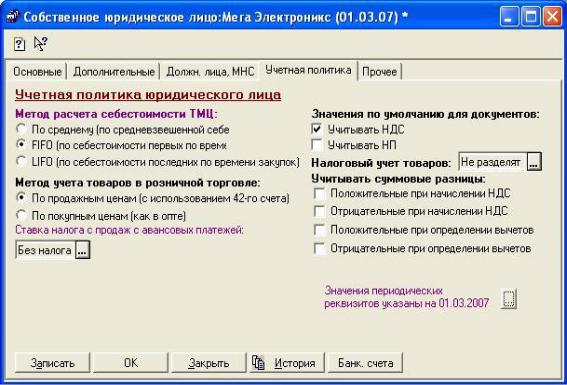The height and width of the screenshot is (385, 567).
Task: Click heading 'Учетная политика юридического лица'
Action: (x=148, y=95)
